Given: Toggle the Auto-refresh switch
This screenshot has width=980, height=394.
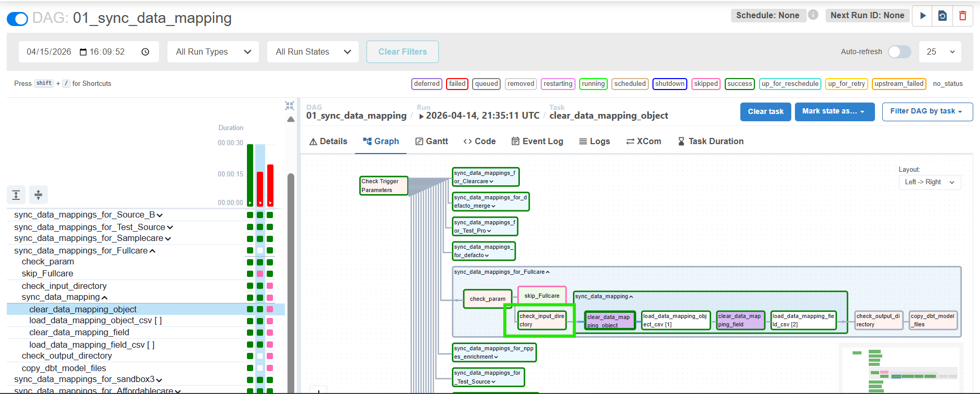Looking at the screenshot, I should [x=899, y=52].
